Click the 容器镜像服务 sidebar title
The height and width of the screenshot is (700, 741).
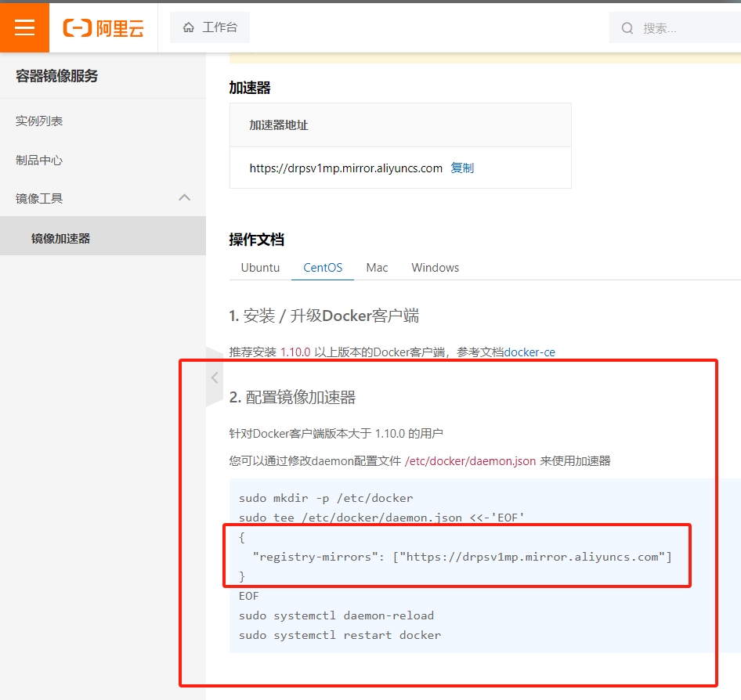tap(56, 76)
